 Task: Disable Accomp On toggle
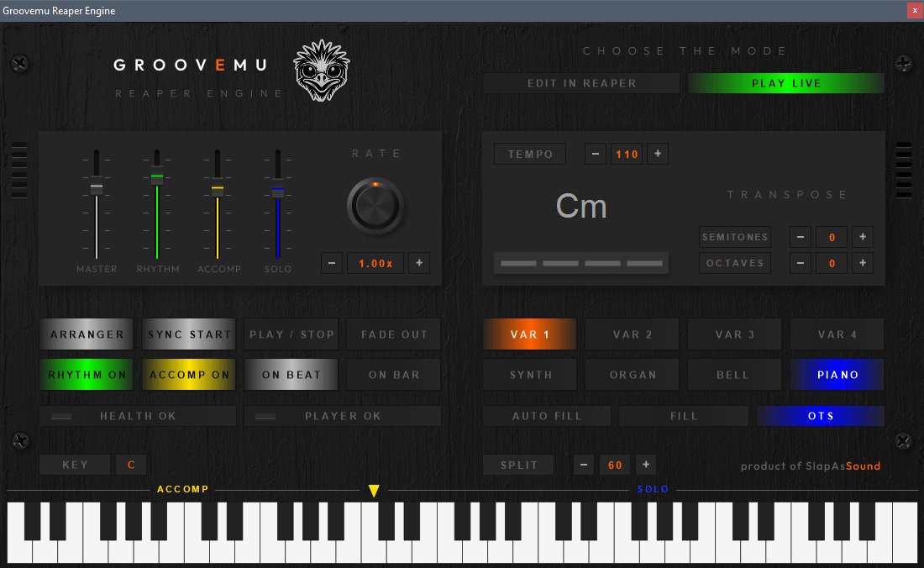pos(188,375)
